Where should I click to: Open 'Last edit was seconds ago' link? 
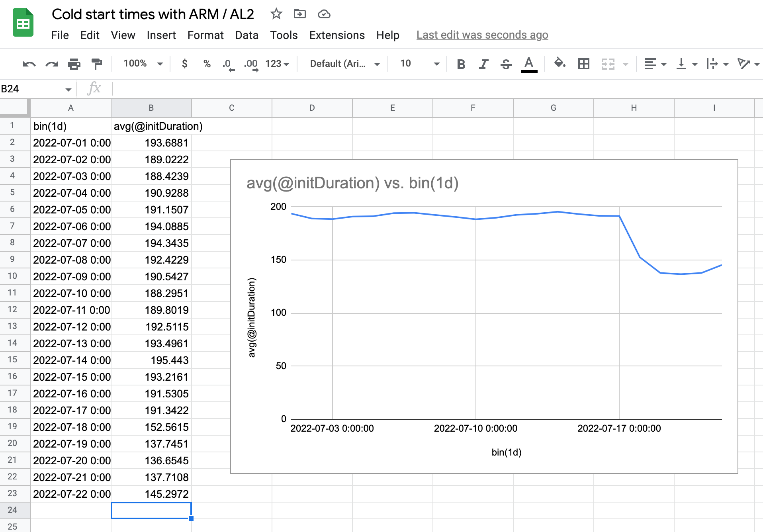tap(482, 35)
